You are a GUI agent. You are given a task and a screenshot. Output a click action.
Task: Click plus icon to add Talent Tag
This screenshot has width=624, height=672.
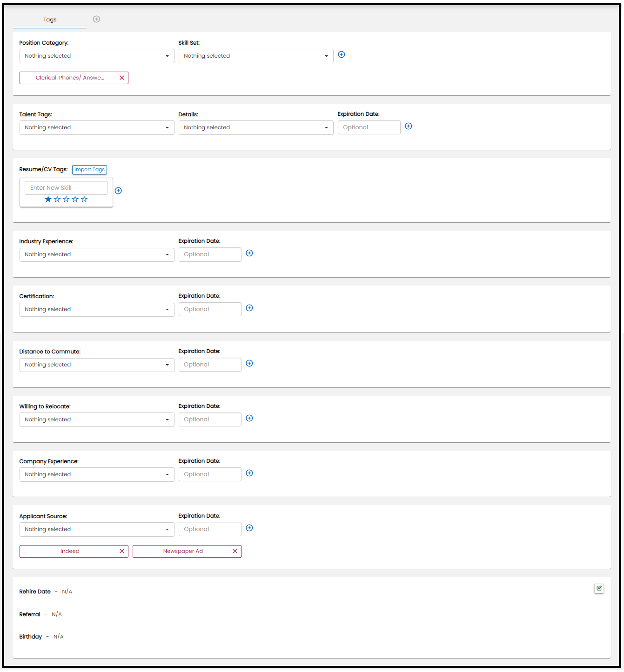[x=408, y=126]
